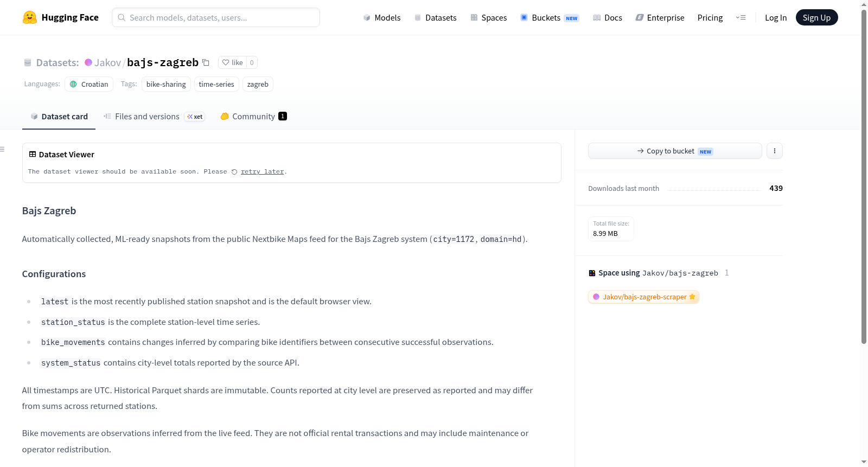Switch to the Community tab
The height and width of the screenshot is (467, 868).
[253, 117]
